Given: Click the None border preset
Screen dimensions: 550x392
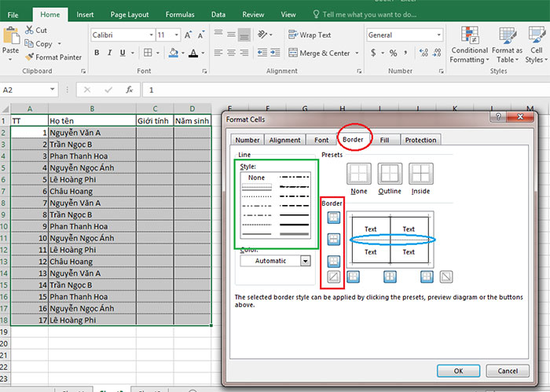Looking at the screenshot, I should (359, 174).
